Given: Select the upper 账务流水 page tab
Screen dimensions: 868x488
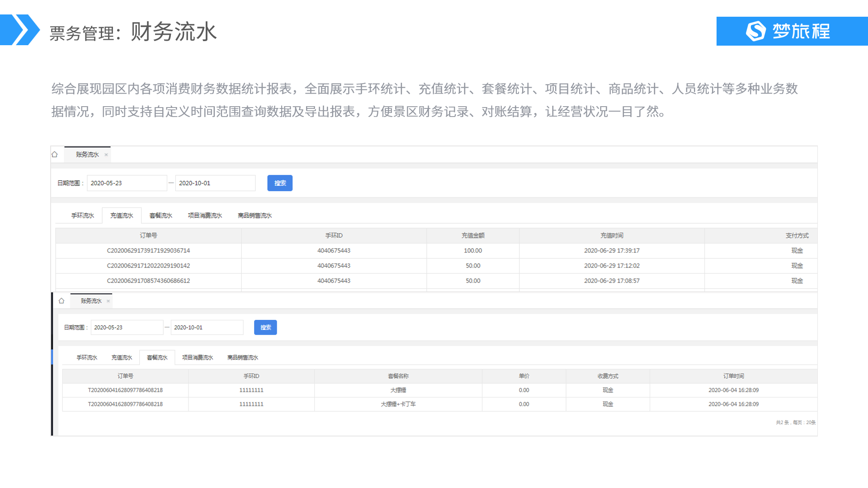Looking at the screenshot, I should point(87,155).
